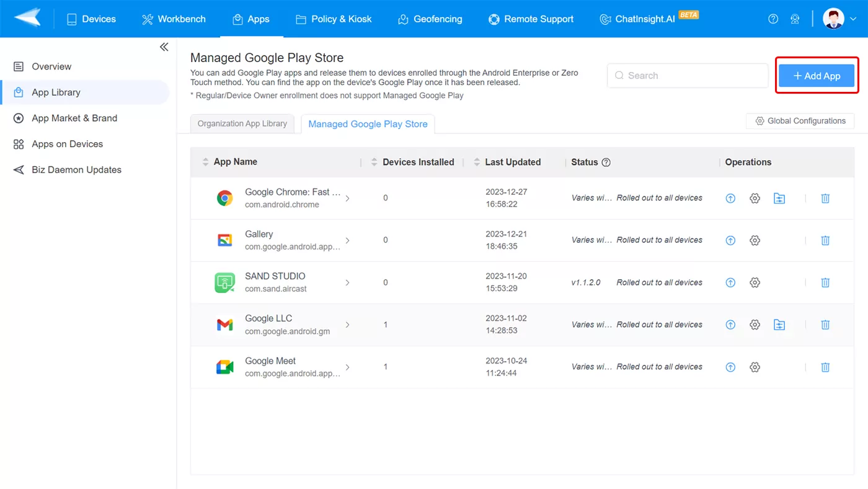Click the help question mark icon

773,19
